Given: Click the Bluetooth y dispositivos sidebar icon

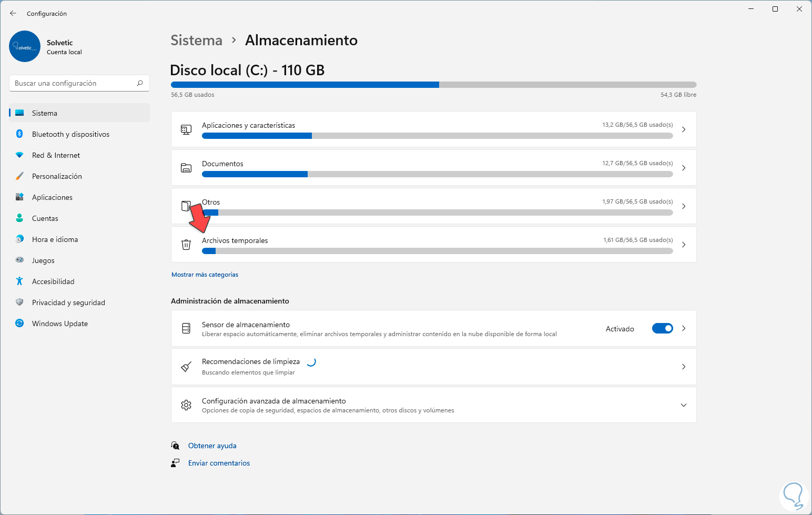Looking at the screenshot, I should pos(19,134).
